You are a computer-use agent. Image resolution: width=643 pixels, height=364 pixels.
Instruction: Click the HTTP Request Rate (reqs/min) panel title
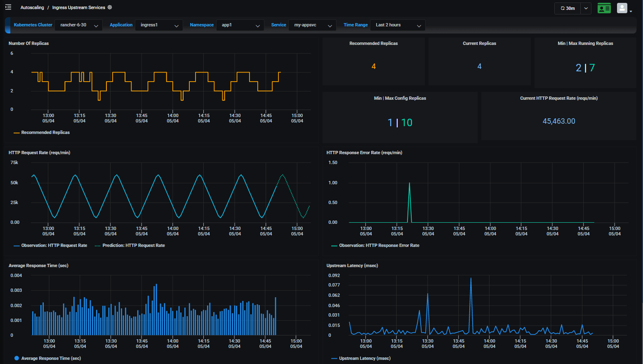tap(39, 153)
